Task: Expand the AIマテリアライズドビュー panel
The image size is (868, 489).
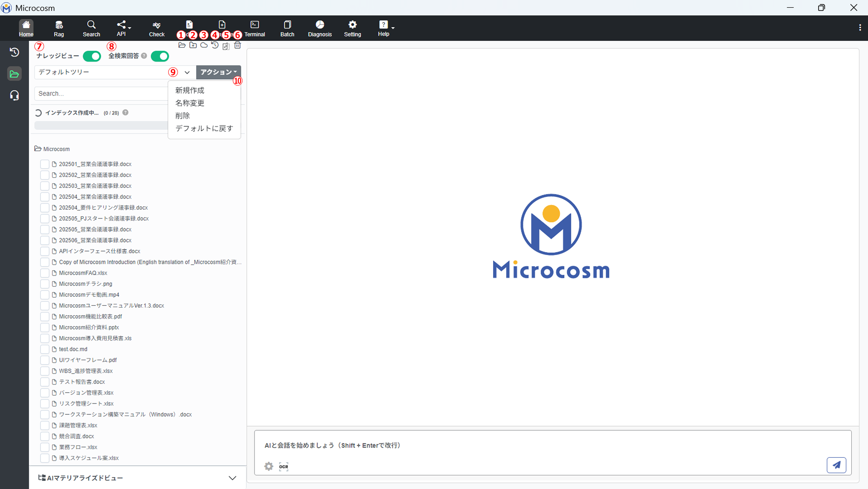Action: click(x=232, y=478)
